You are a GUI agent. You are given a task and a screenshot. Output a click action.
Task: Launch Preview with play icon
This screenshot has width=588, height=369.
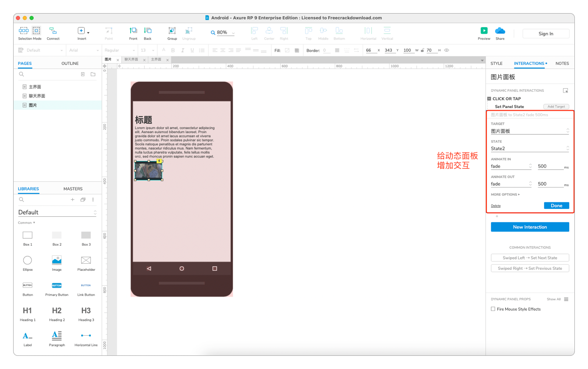tap(484, 30)
